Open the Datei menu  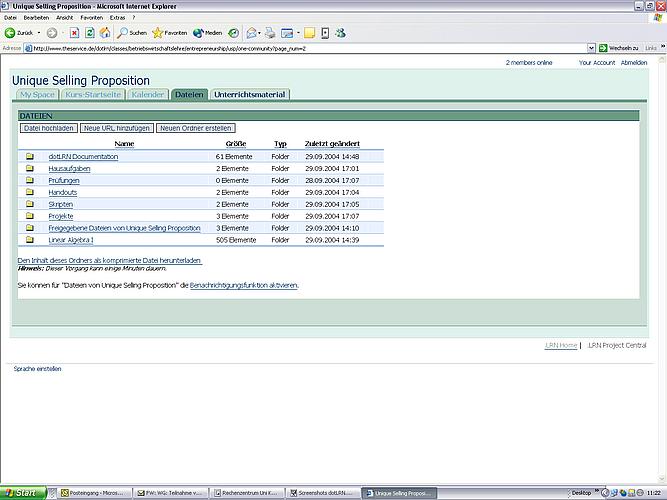[x=10, y=18]
